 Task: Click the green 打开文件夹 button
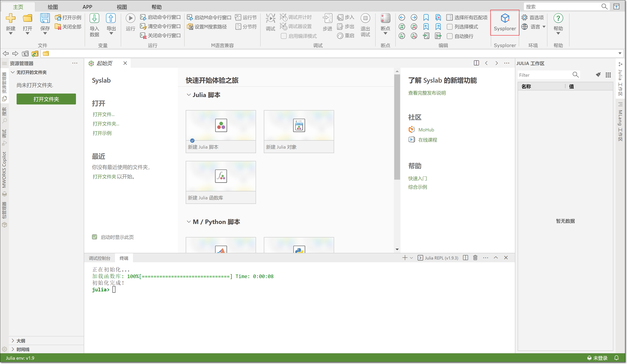coord(46,99)
